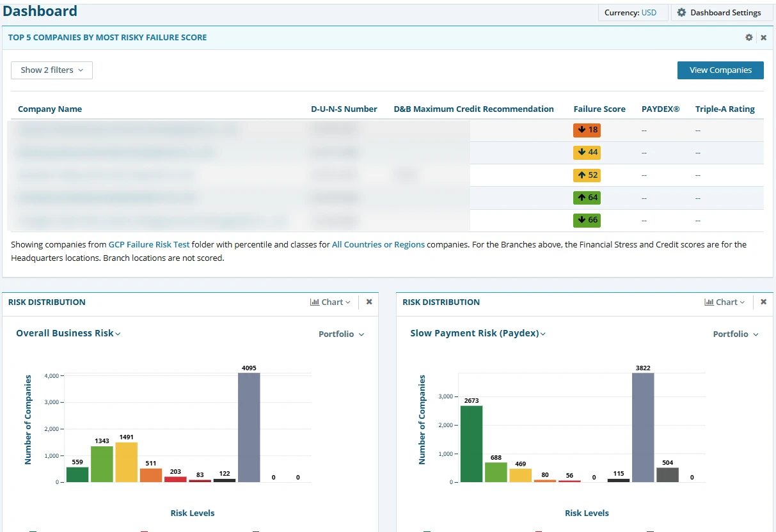Close the Overall Business Risk distribution panel
776x532 pixels.
coord(369,302)
